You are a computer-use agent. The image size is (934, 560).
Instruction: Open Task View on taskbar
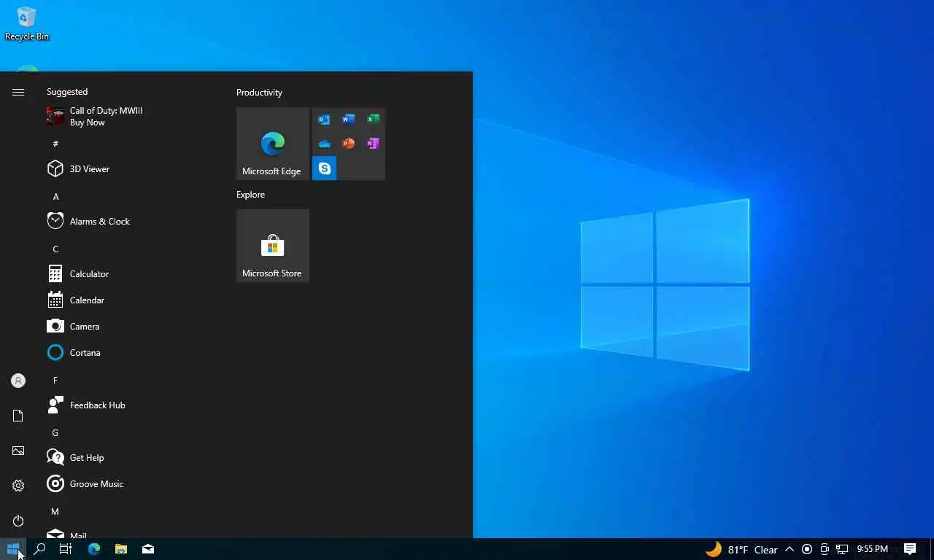point(66,549)
